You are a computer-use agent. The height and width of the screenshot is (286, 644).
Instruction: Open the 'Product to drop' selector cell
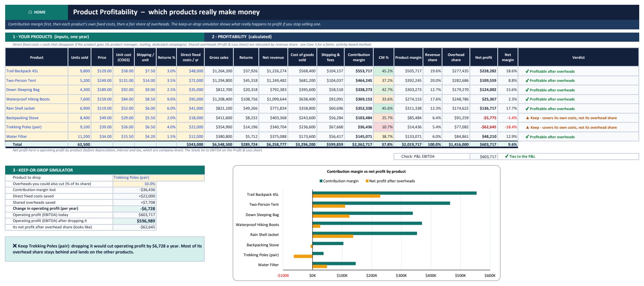point(159,178)
